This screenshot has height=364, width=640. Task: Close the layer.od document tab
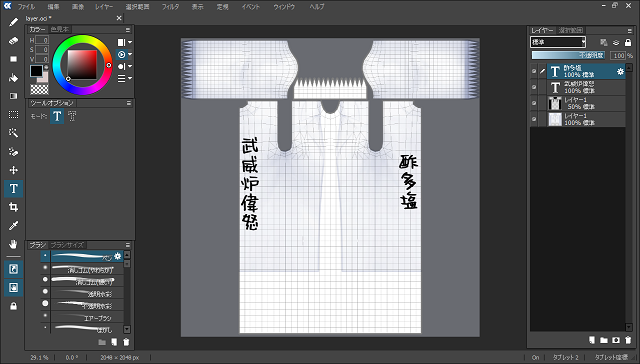click(119, 18)
